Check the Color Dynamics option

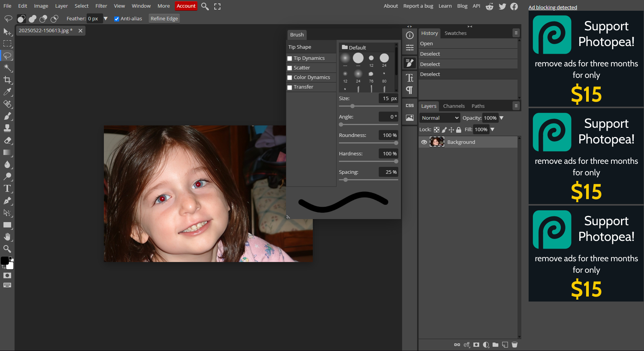[x=290, y=77]
